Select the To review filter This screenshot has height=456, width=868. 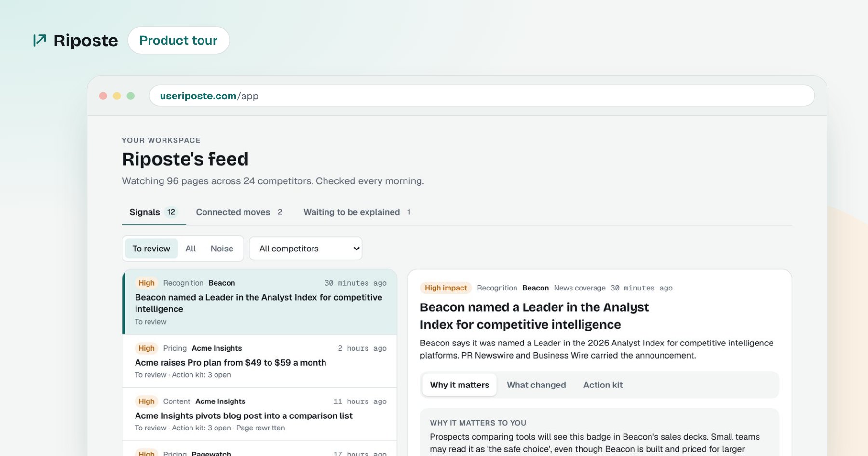[151, 249]
